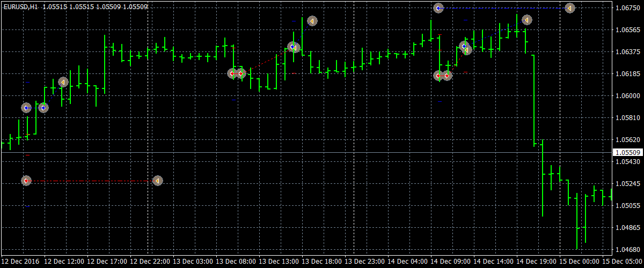This screenshot has width=644, height=268.
Task: Click the 14 Dec 19:00 time label
Action: tap(536, 262)
